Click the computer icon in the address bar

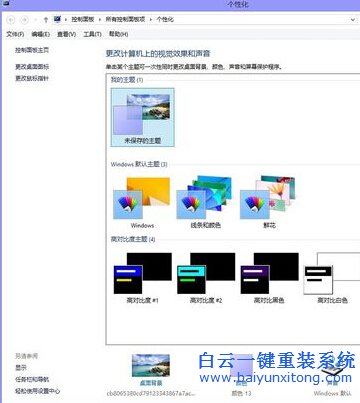[x=57, y=19]
